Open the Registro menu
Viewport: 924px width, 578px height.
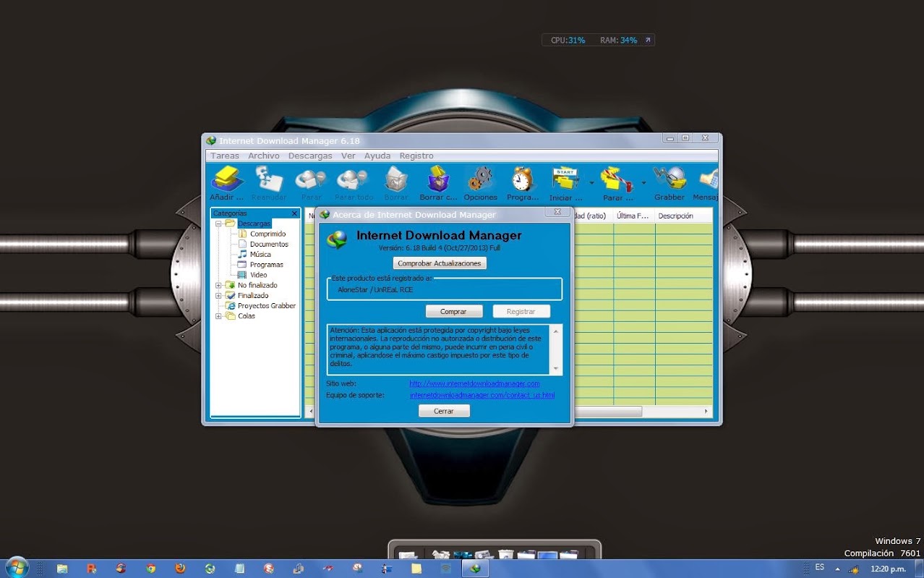pos(416,156)
